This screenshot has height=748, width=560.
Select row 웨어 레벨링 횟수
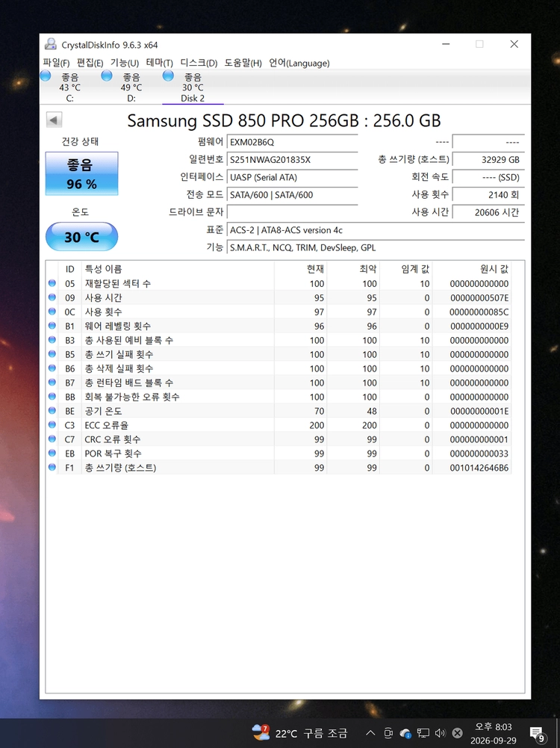(279, 326)
